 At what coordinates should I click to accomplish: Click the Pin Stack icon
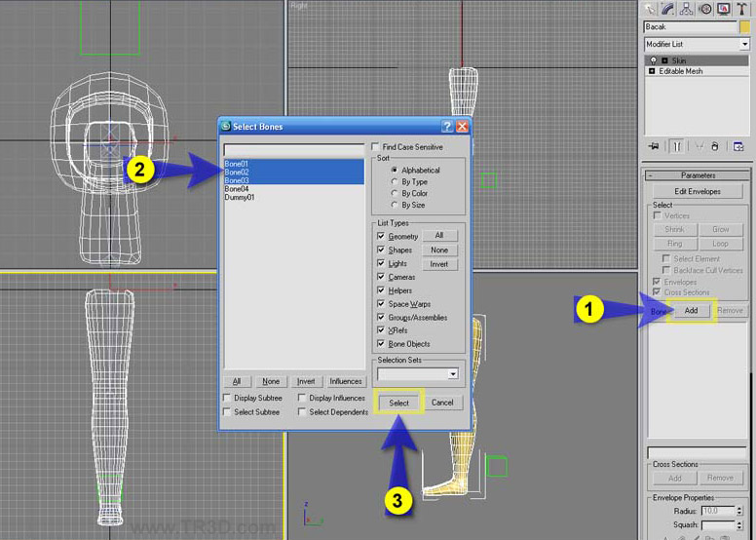[x=653, y=146]
